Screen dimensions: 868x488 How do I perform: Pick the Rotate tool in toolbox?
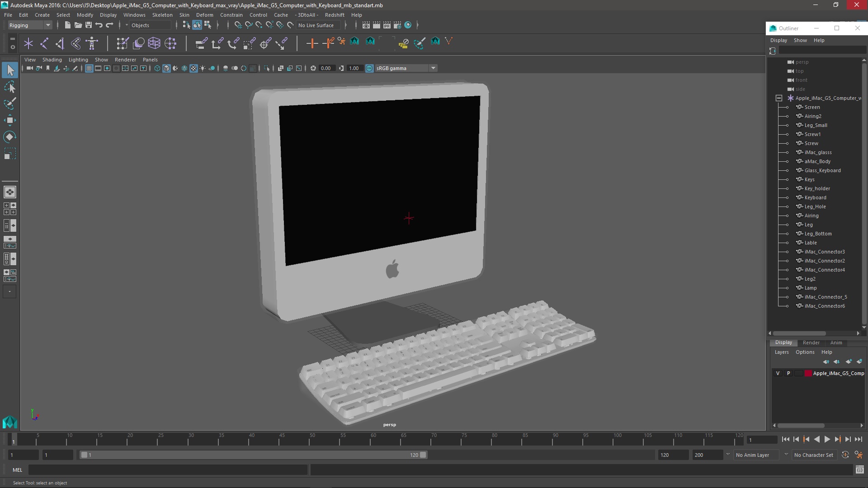click(x=10, y=136)
